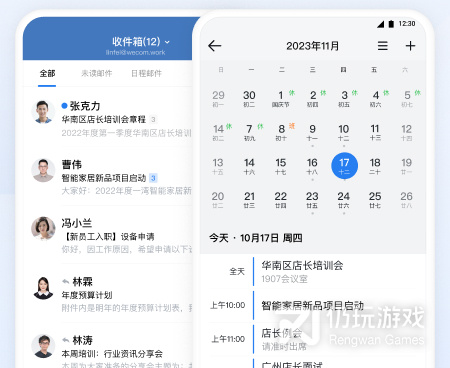Select calendar date 29

[218, 99]
